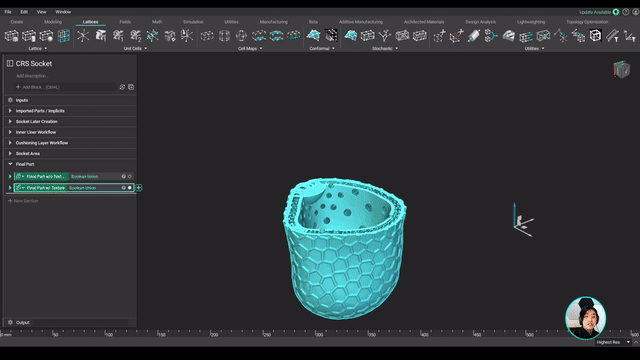Click the orange cross lattice utility icon
Image resolution: width=640 pixels, height=360 pixels.
[x=457, y=36]
